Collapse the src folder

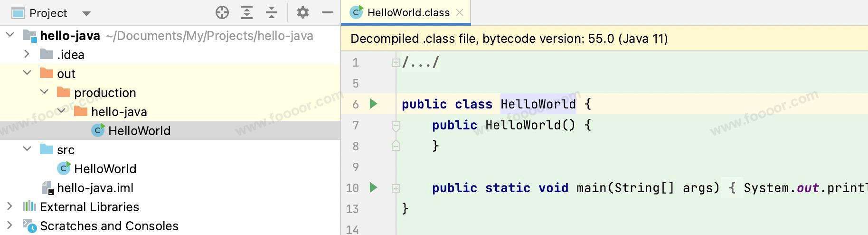(27, 149)
